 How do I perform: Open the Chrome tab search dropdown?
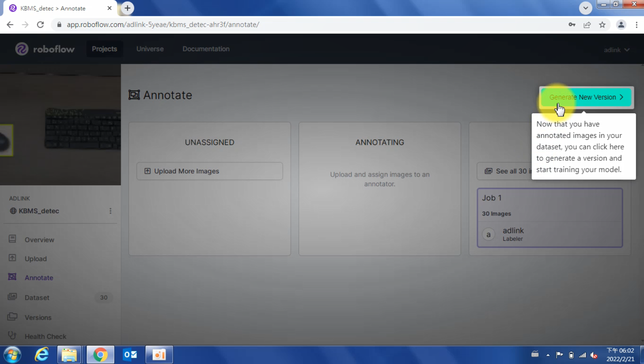(x=585, y=8)
